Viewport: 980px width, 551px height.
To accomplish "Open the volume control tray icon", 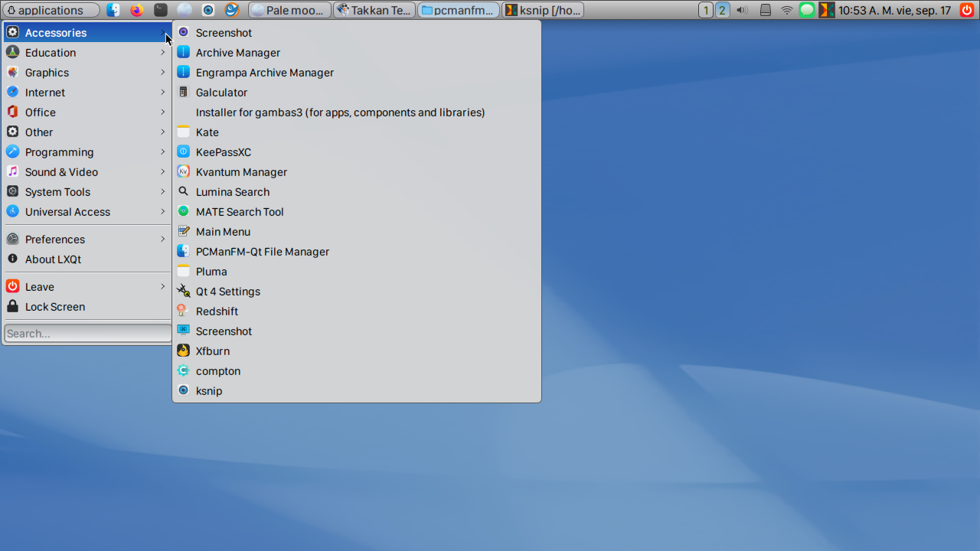I will [742, 10].
